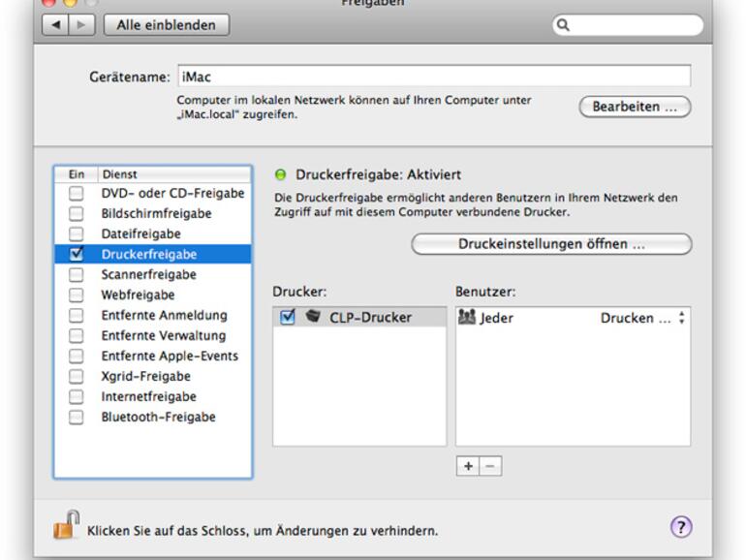Click the Jeder group users icon
The height and width of the screenshot is (560, 746).
467,317
